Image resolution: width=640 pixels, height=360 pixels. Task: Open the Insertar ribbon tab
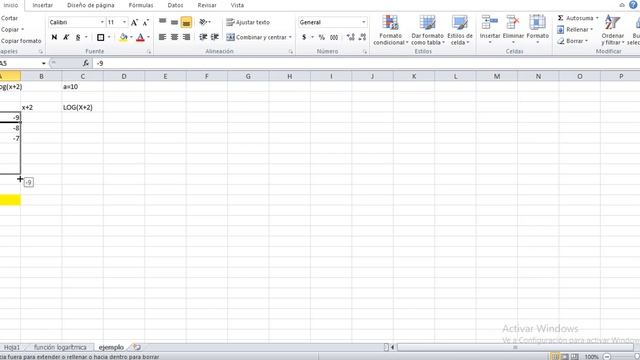(42, 5)
